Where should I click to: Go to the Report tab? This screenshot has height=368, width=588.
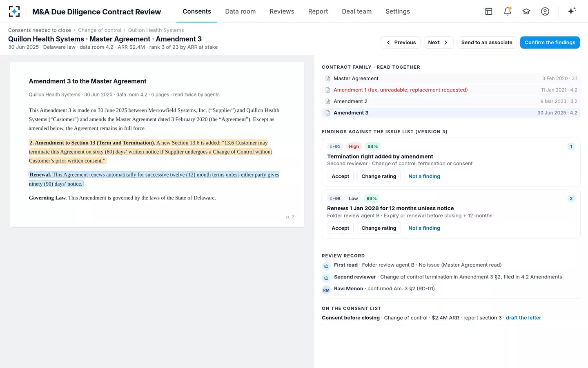tap(318, 11)
